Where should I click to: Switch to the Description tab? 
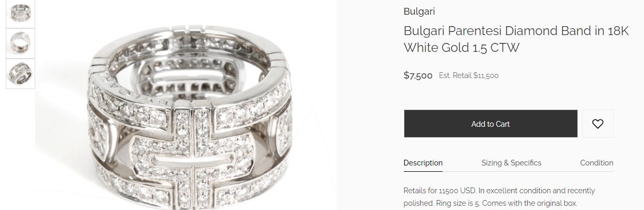tap(423, 163)
